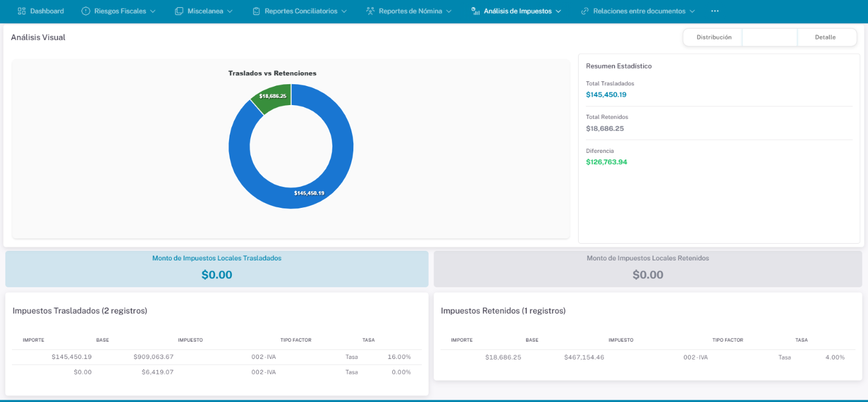The width and height of the screenshot is (868, 402).
Task: Select the 16.00% IVA trasladado row
Action: pyautogui.click(x=217, y=357)
